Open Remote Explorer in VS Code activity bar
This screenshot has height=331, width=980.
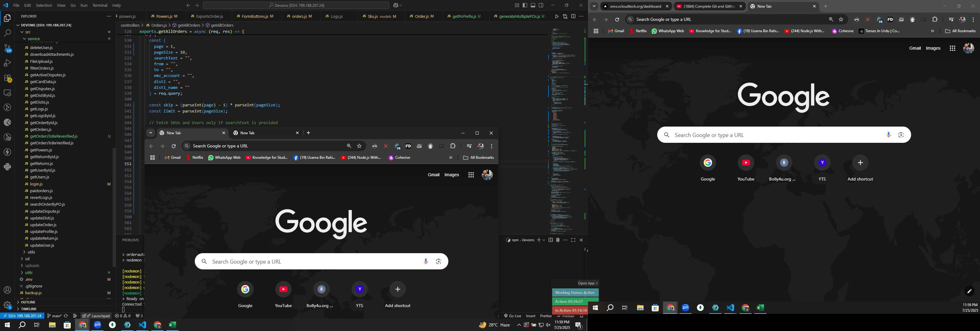[x=7, y=93]
